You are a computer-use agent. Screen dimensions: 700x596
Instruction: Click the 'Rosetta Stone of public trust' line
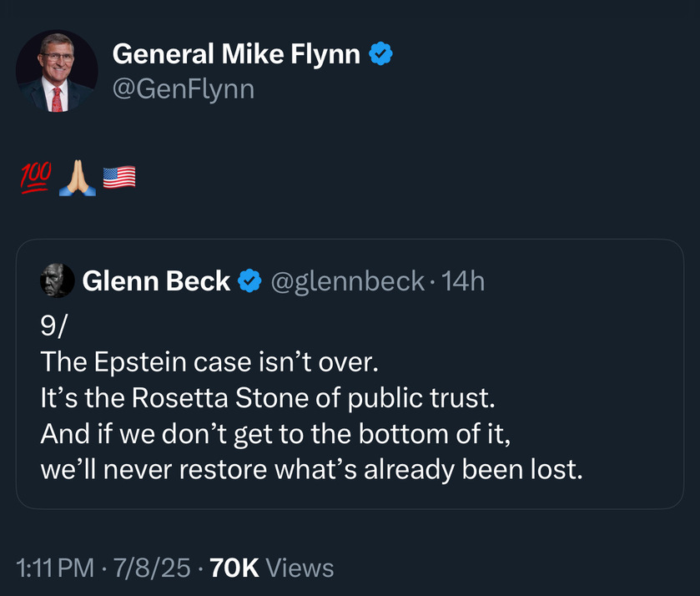point(268,397)
